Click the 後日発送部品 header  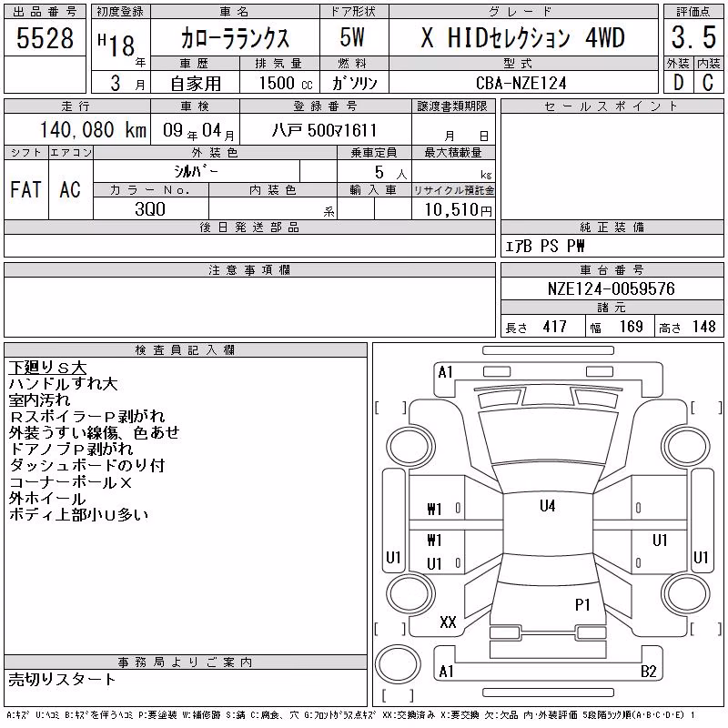coord(249,227)
